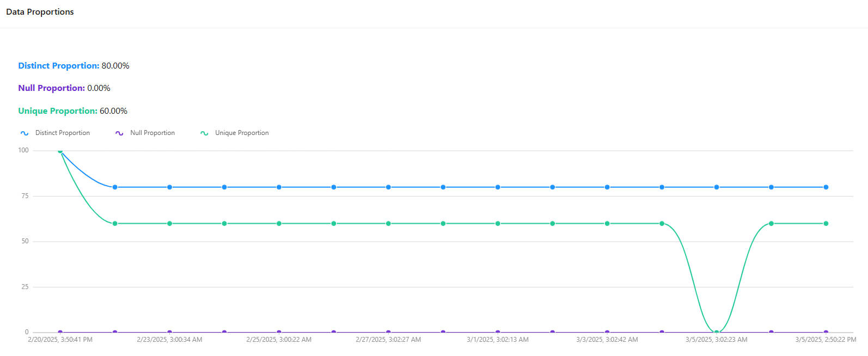Click the x-axis label 3/5/2025, 3:02:23 AM
Screen dimensions: 868x356
[x=716, y=340]
